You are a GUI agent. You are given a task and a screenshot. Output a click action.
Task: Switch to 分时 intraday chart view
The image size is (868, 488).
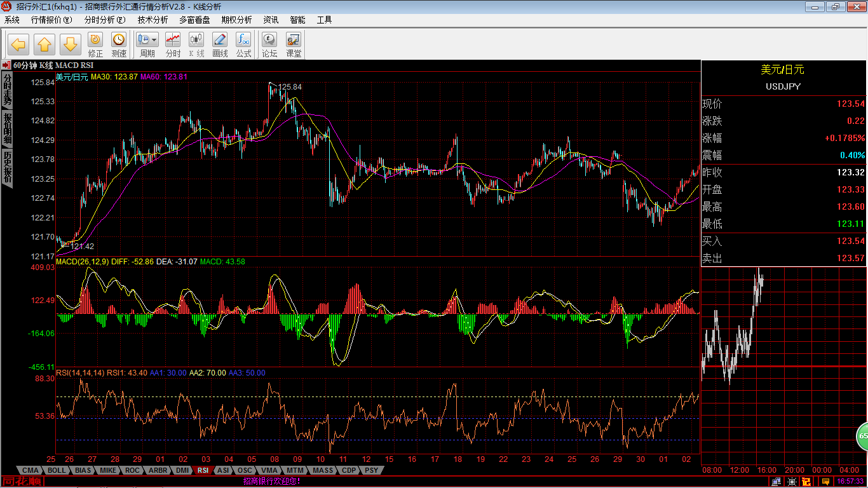coord(173,45)
